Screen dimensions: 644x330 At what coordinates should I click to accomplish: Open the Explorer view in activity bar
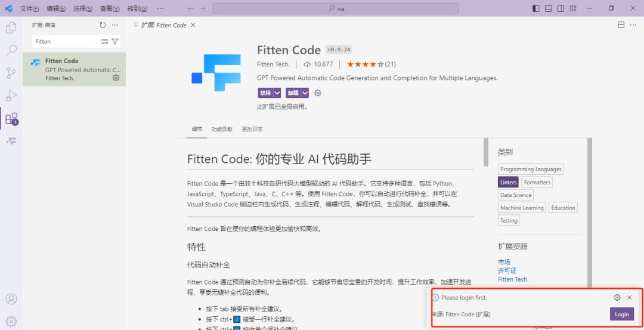[x=11, y=27]
